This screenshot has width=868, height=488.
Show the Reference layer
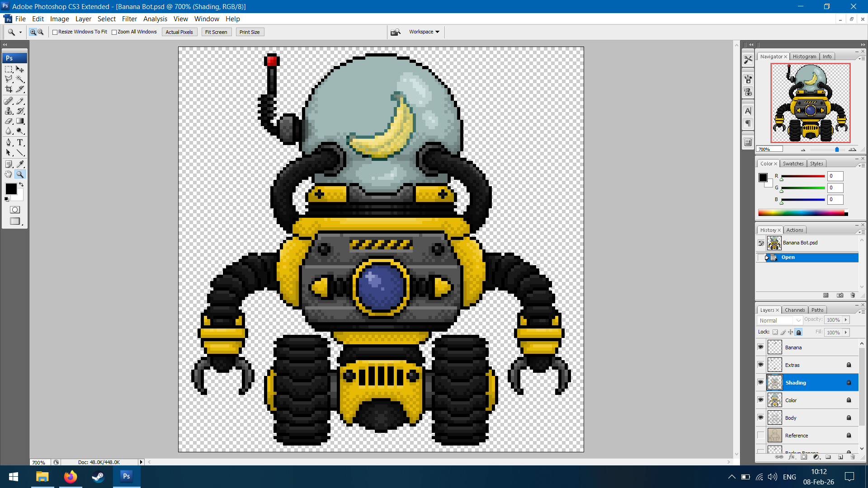760,435
